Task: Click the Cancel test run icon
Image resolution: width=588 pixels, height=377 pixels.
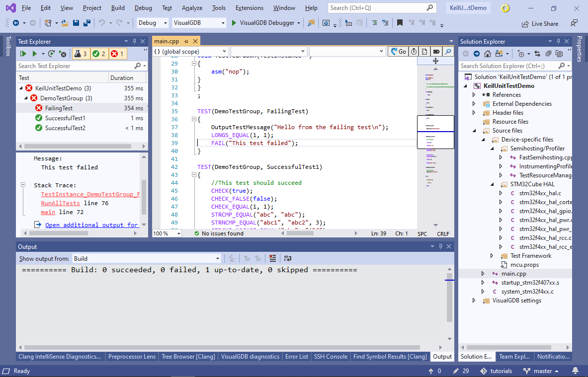Action: pos(63,54)
